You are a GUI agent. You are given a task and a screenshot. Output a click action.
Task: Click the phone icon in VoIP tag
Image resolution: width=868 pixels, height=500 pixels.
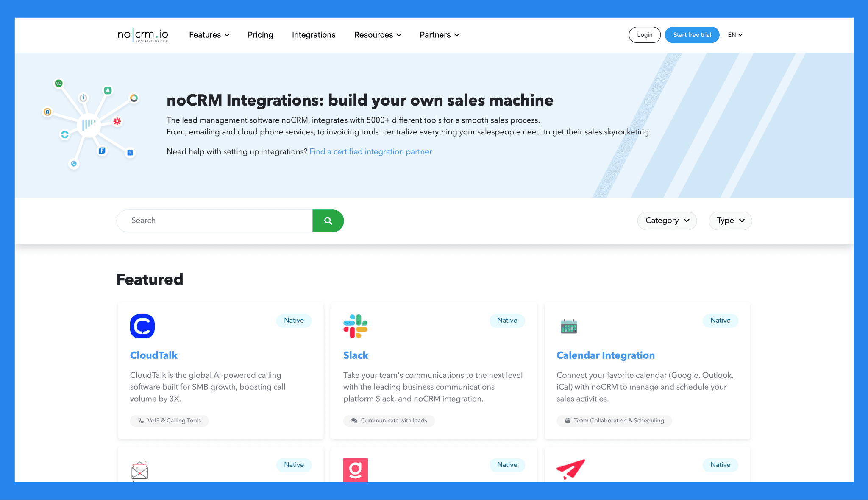coord(141,420)
